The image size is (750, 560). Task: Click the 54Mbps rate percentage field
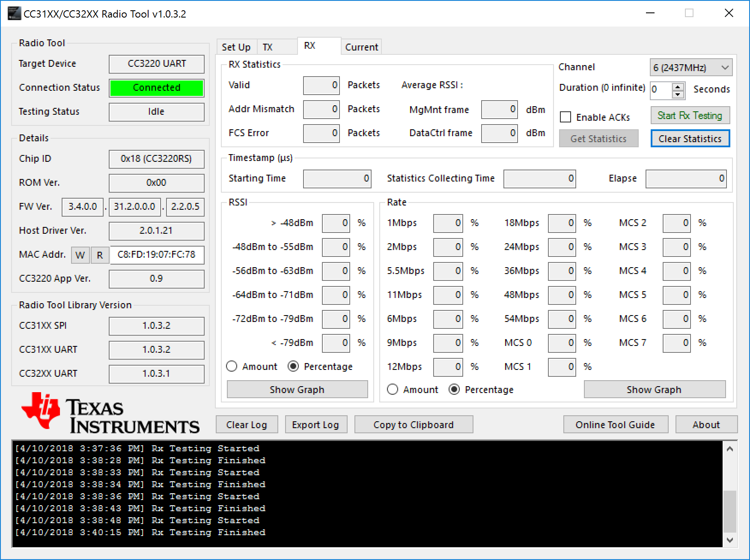(x=562, y=319)
